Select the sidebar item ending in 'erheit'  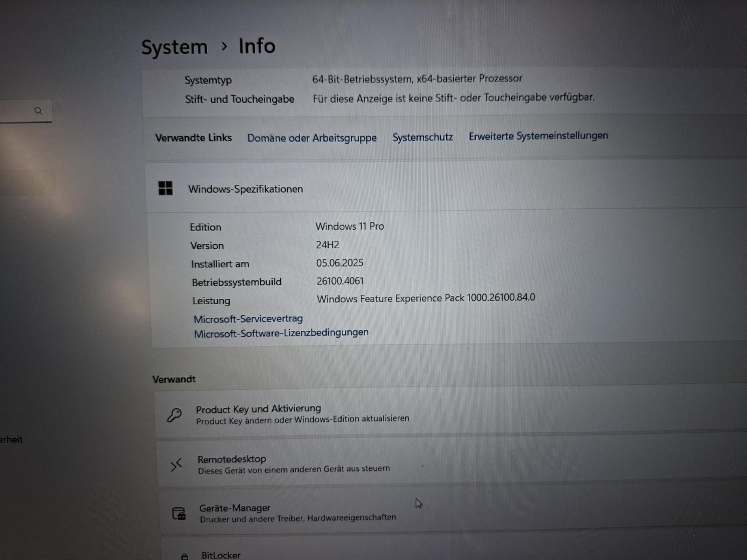(11, 439)
